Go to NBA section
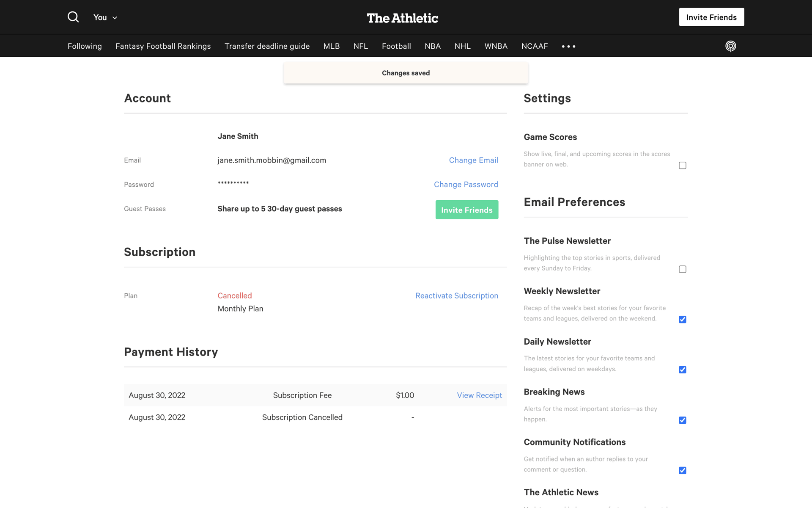 433,46
